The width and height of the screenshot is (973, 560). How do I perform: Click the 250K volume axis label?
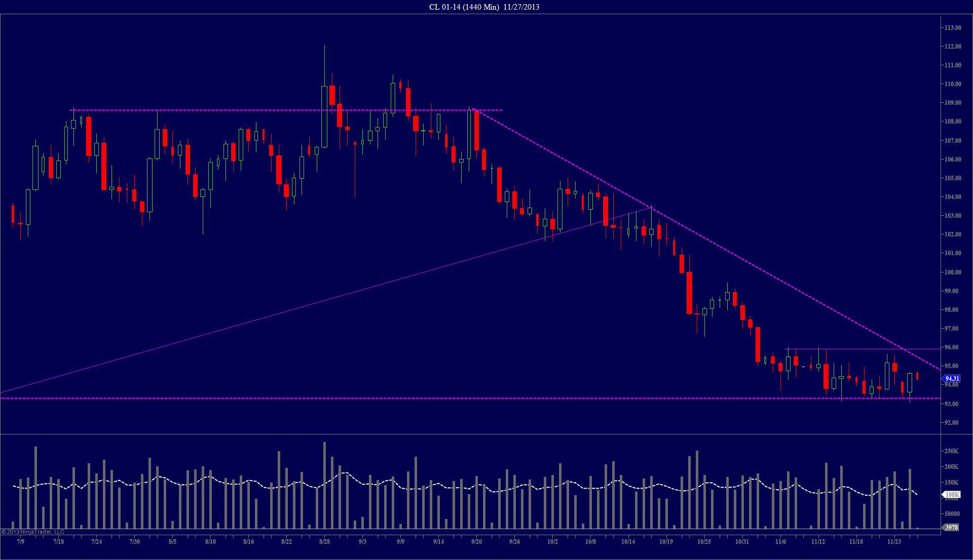coord(951,451)
